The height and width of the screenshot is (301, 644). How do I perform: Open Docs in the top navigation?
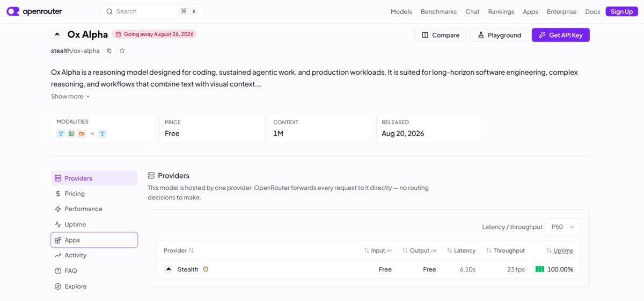click(x=592, y=11)
